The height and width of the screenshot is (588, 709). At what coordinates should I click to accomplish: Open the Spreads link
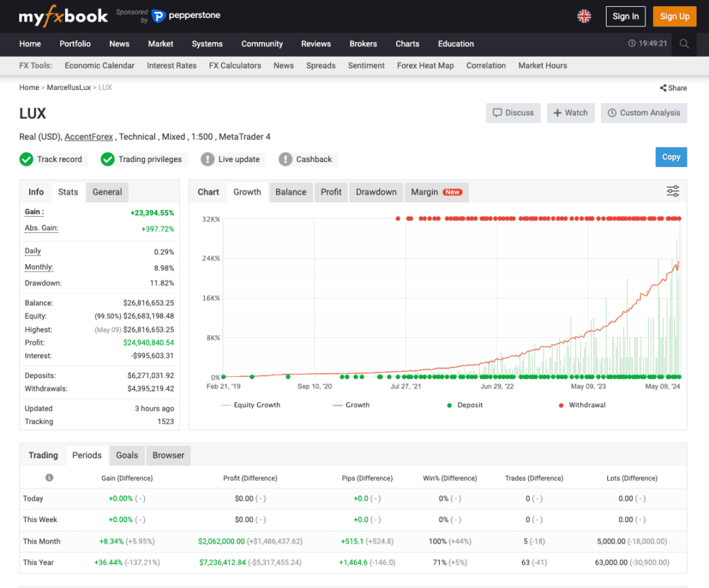pyautogui.click(x=321, y=66)
